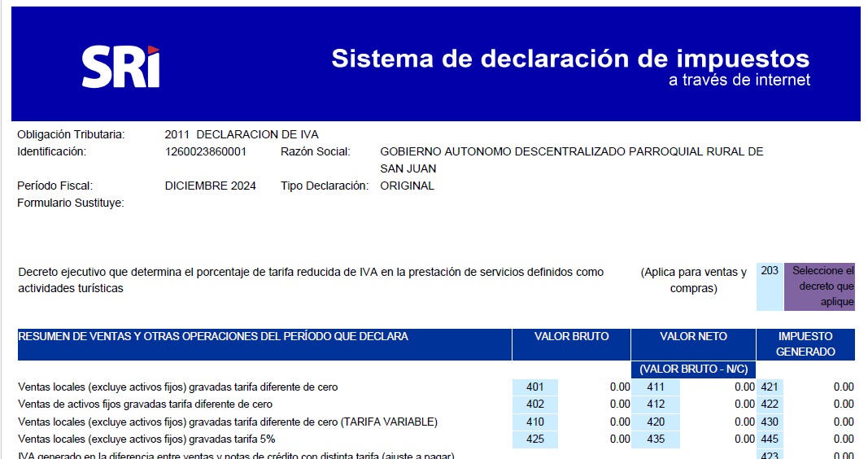
Task: Click the 'RESUMEN DE VENTAS' section header
Action: click(213, 336)
